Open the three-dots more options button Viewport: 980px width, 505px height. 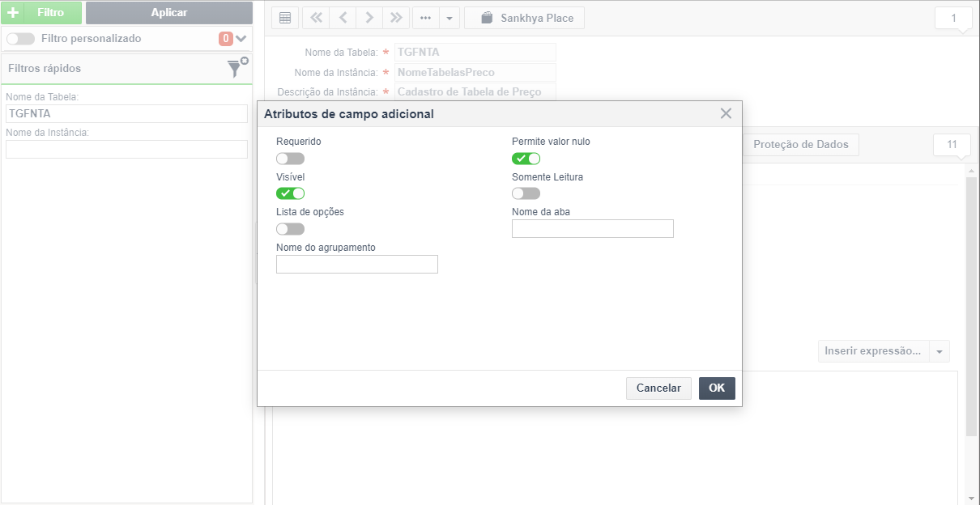pyautogui.click(x=425, y=18)
